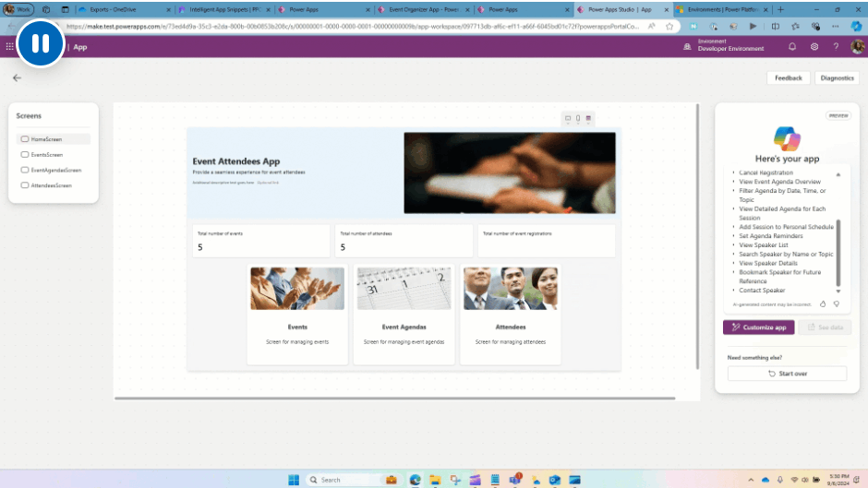Select HomeScreen in Screens list
The image size is (868, 488).
tap(54, 139)
